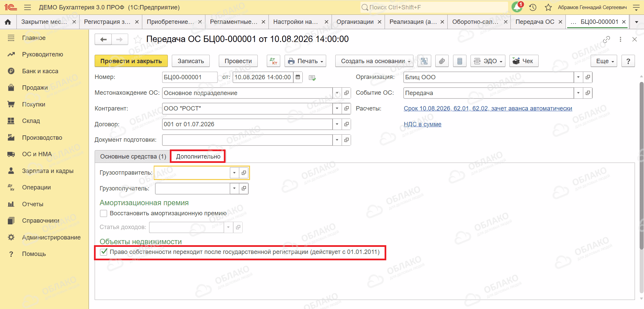Image resolution: width=644 pixels, height=309 pixels.
Task: Open service settings menu at top right
Action: pos(636,7)
